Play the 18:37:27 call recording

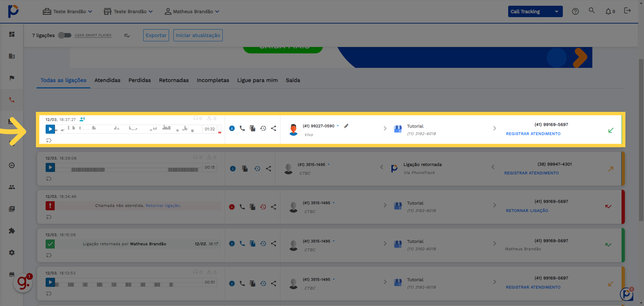[50, 129]
